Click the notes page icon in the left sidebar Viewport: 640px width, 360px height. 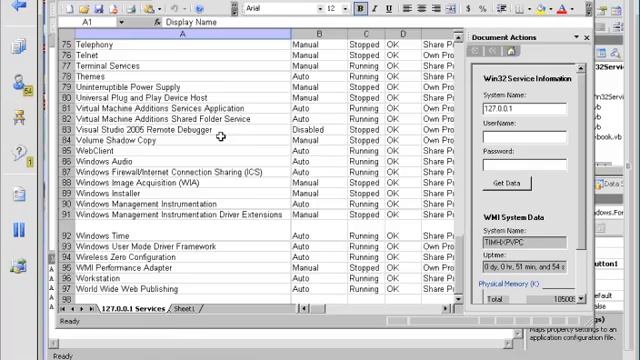tap(19, 194)
